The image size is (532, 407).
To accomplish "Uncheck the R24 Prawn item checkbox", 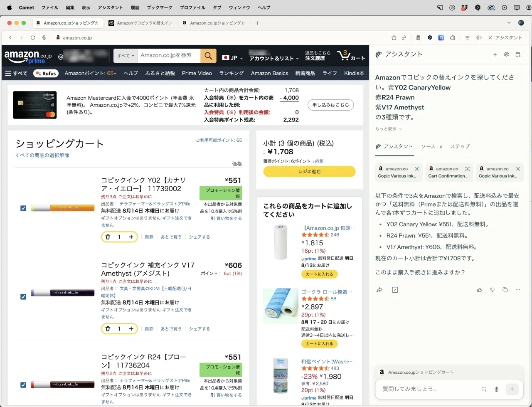I will (23, 385).
